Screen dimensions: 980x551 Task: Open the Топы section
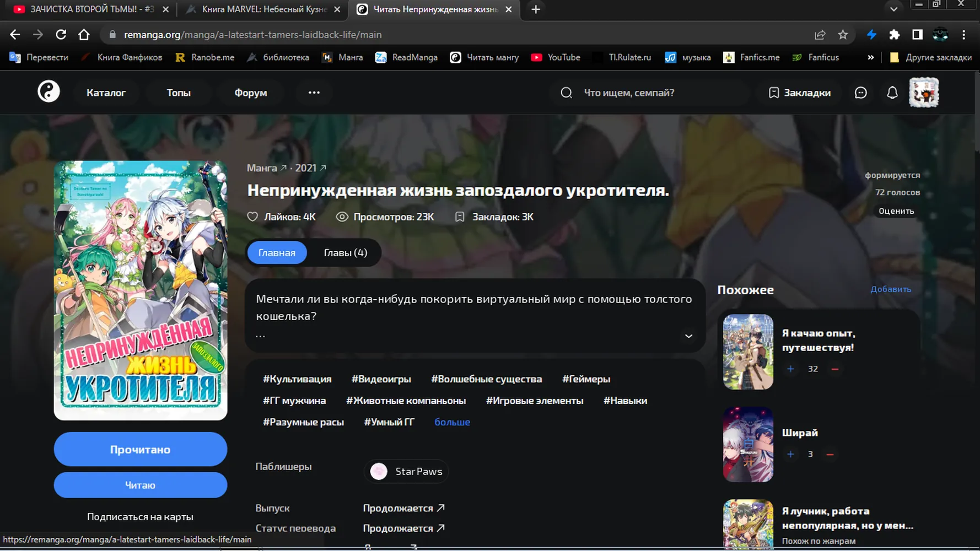coord(179,93)
